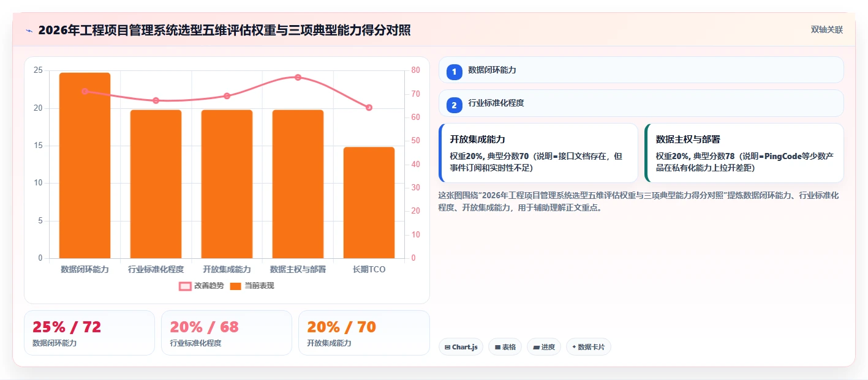The width and height of the screenshot is (868, 380).
Task: Click the 双轴关联 label
Action: [827, 30]
